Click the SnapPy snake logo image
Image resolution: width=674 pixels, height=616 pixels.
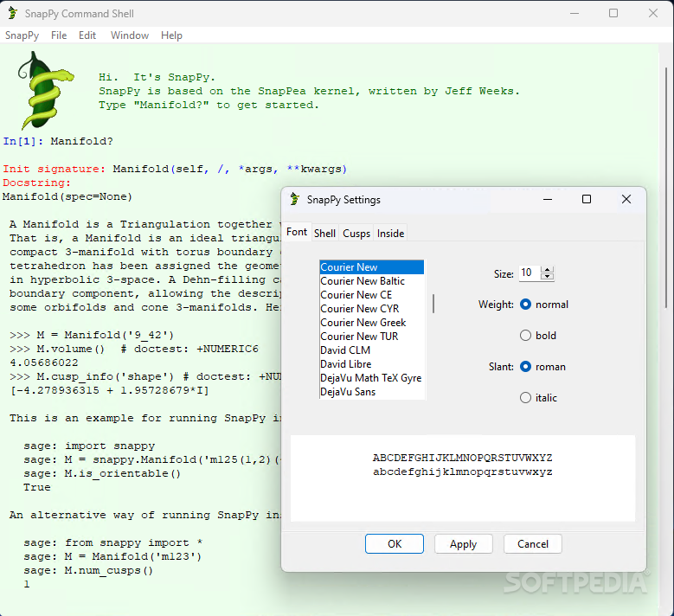(x=45, y=91)
